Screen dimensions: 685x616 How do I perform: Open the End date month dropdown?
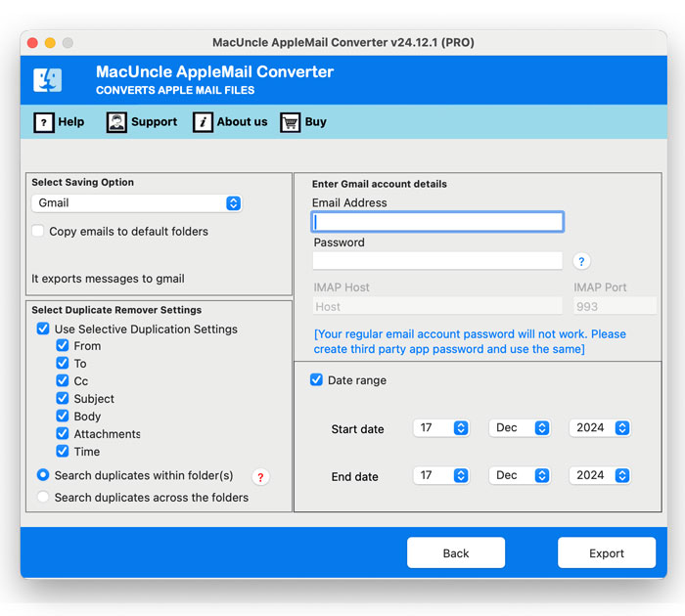pos(519,475)
